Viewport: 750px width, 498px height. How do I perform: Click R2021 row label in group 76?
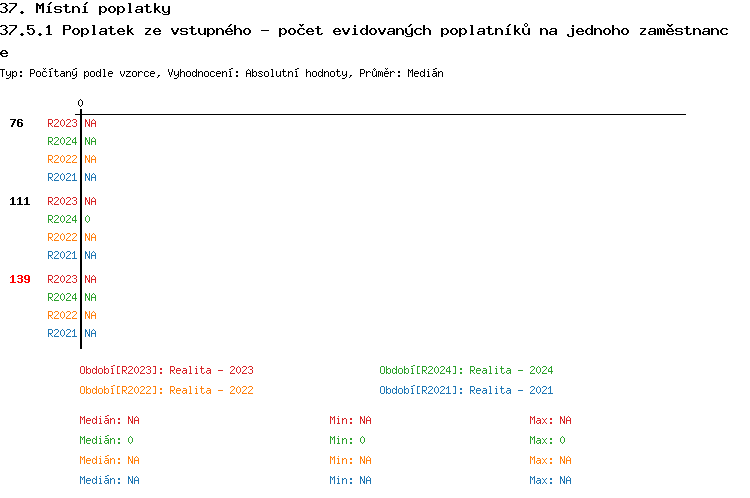coord(62,177)
